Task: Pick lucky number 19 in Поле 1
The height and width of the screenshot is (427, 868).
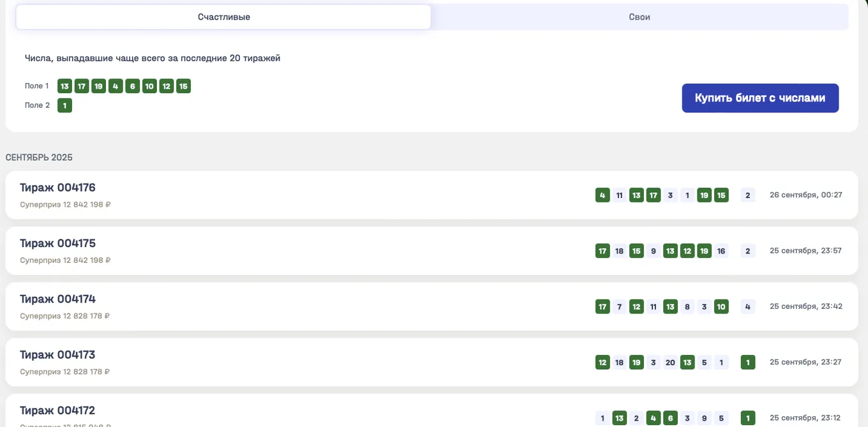Action: click(x=98, y=86)
